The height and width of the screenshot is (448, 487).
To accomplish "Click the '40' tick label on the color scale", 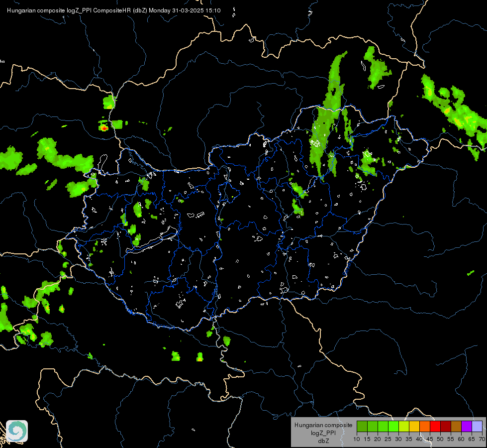I will 419,439.
